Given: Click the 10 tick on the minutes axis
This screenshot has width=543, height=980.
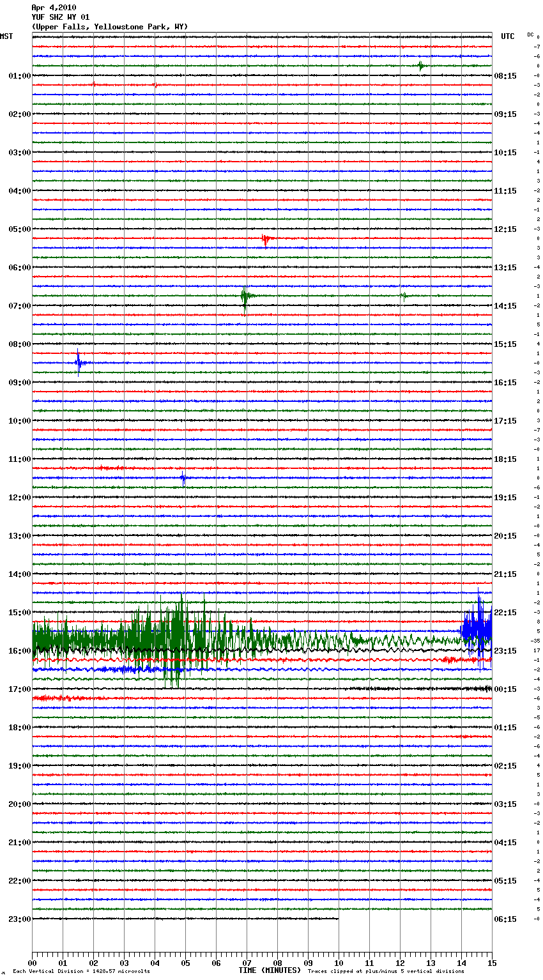Looking at the screenshot, I should point(339,963).
